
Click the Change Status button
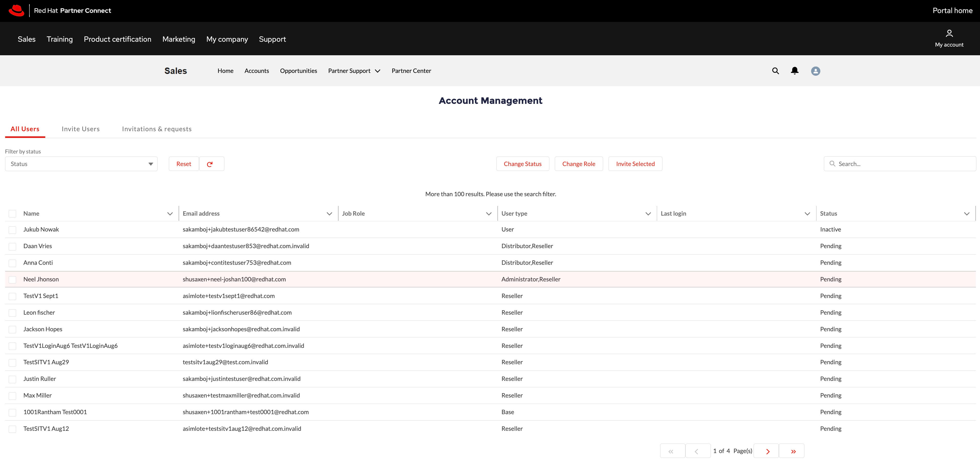pos(522,164)
